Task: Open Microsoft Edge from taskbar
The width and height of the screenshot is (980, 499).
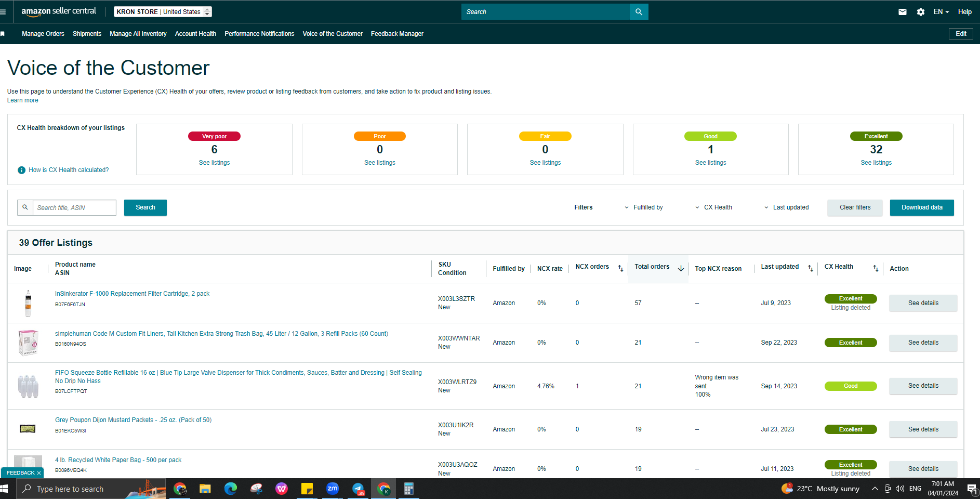Action: point(231,489)
